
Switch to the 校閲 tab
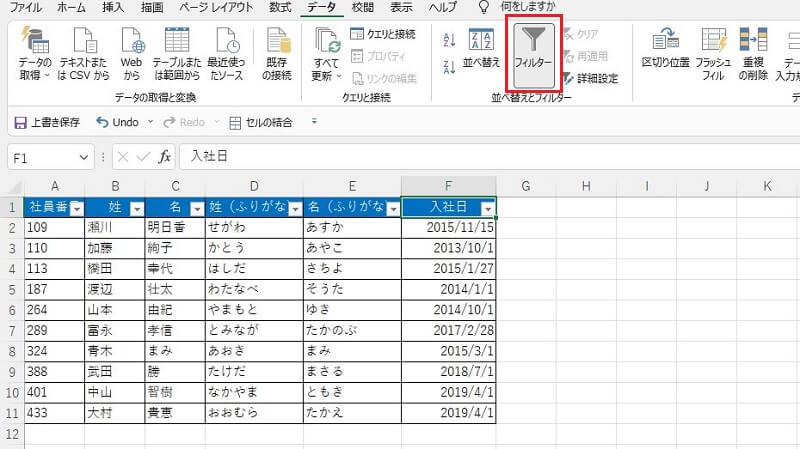(x=363, y=7)
